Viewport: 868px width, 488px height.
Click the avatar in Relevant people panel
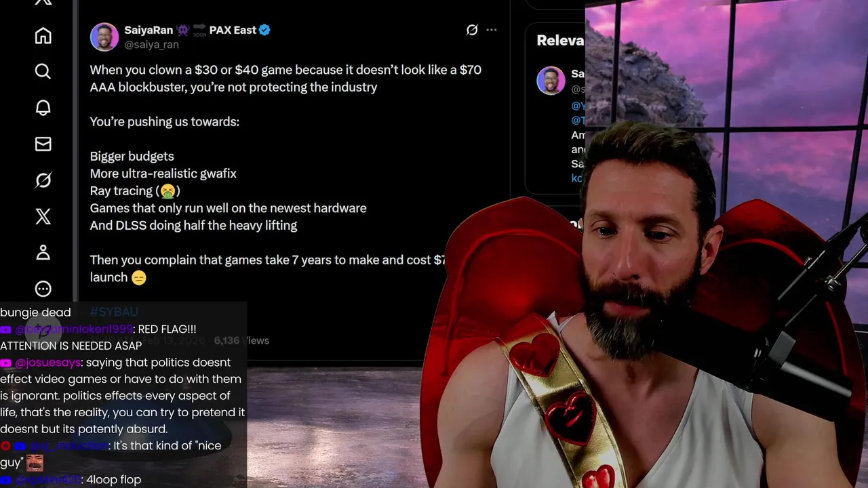[551, 81]
